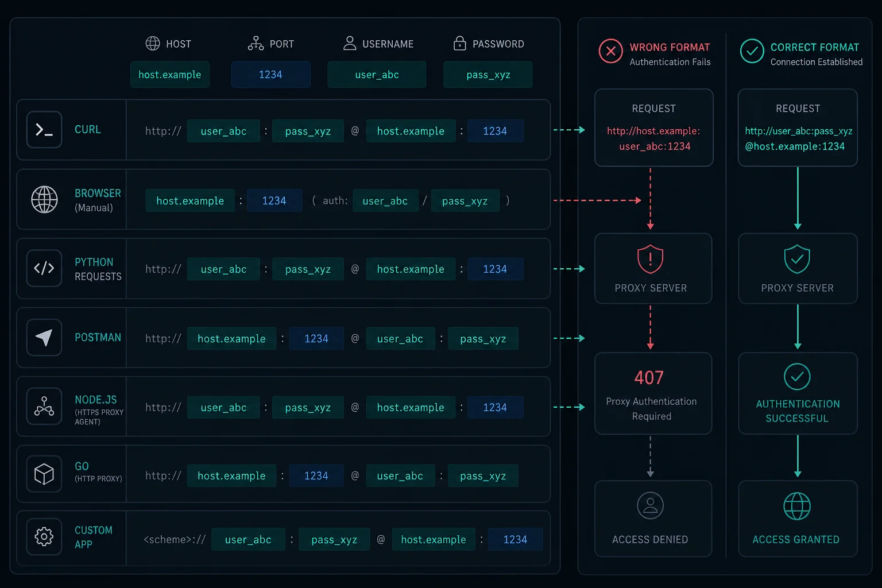
Task: Select the Browser globe icon
Action: (44, 199)
